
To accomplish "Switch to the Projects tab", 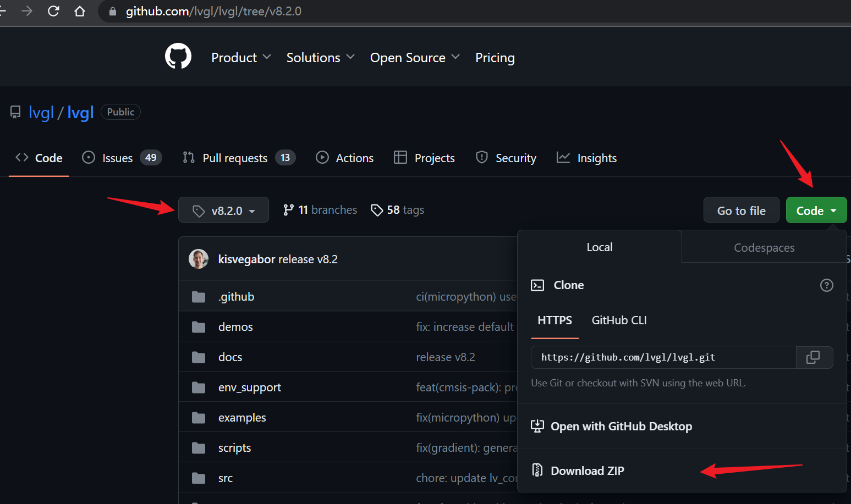I will (x=424, y=158).
